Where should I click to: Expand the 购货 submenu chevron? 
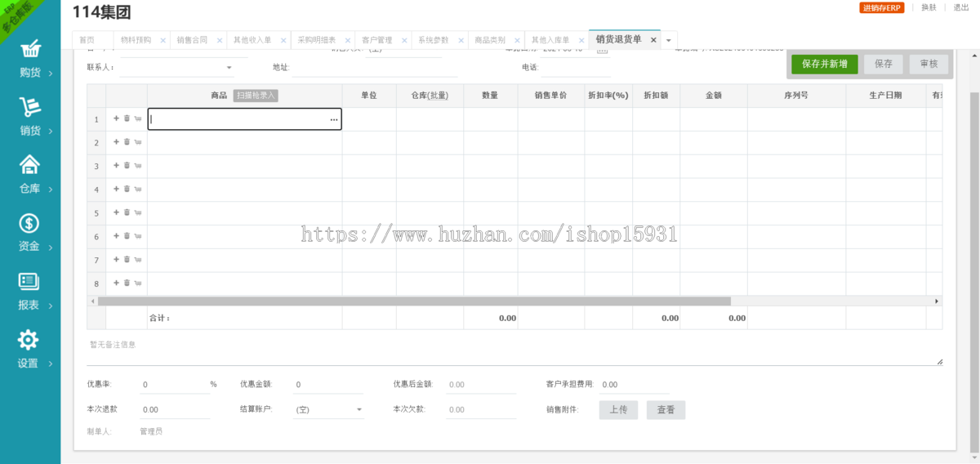click(x=51, y=74)
